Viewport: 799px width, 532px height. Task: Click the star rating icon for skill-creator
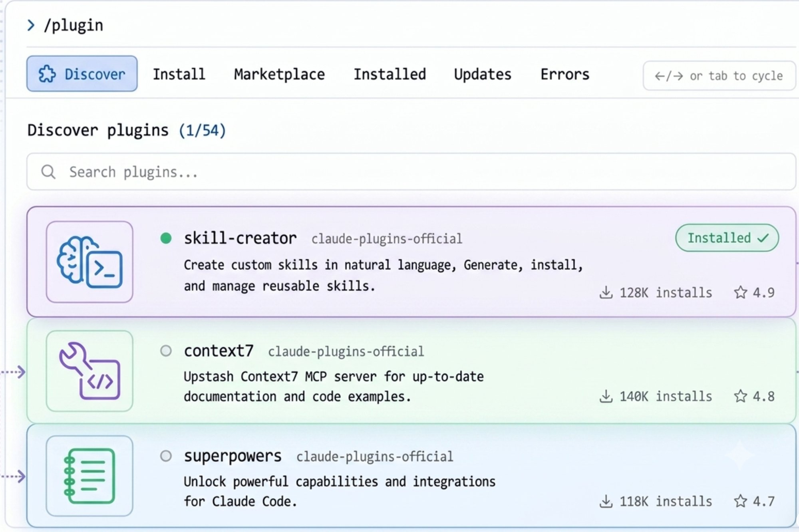point(740,292)
